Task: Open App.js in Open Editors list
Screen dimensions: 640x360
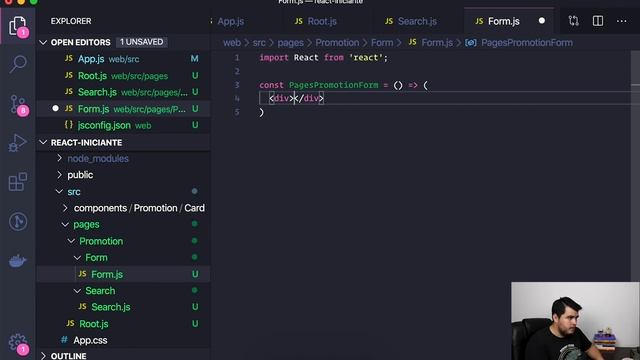Action: [123, 59]
